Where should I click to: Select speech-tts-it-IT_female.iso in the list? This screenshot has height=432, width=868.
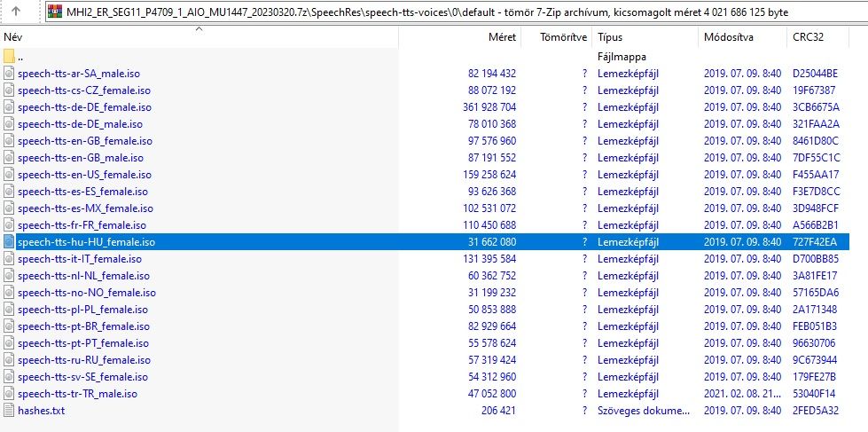pyautogui.click(x=79, y=259)
